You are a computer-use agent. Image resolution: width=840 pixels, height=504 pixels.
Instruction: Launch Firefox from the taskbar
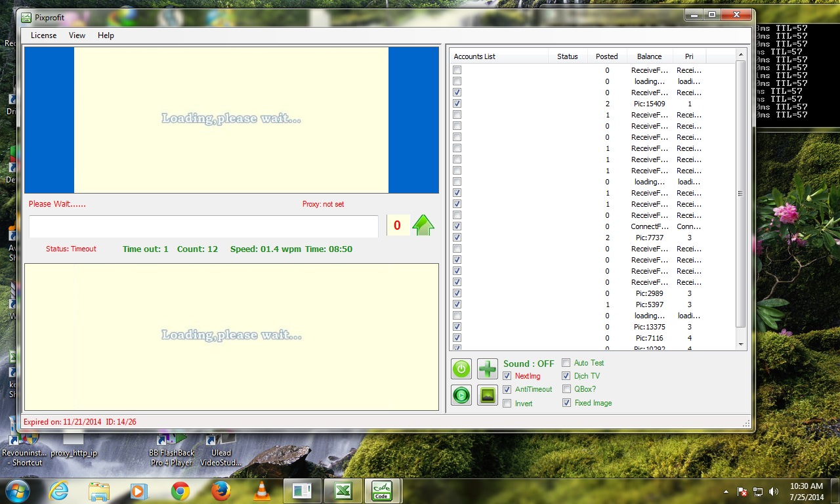pyautogui.click(x=221, y=491)
